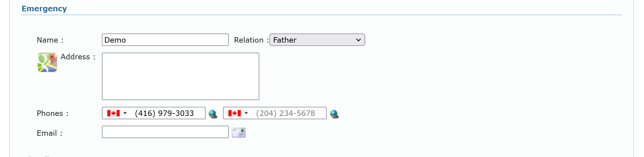Click the empty Email input field

(x=165, y=132)
